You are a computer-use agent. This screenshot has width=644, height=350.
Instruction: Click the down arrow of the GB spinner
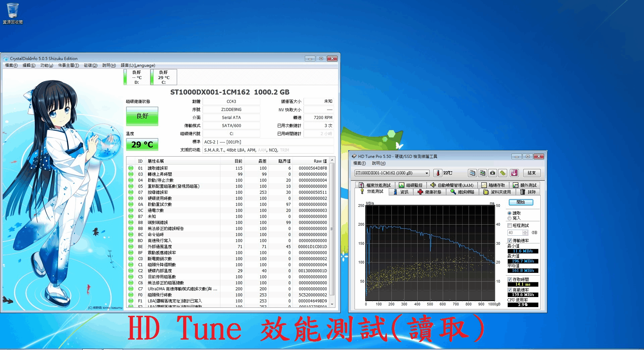(x=525, y=234)
